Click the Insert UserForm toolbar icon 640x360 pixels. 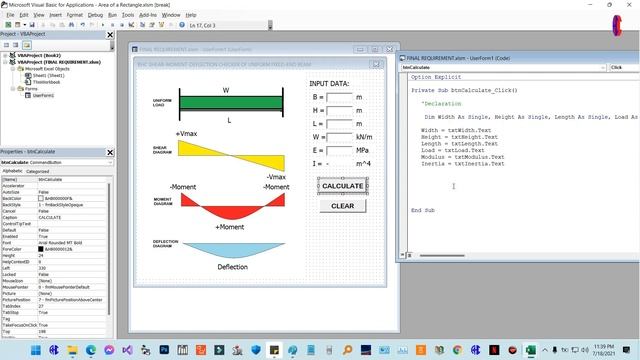18,25
